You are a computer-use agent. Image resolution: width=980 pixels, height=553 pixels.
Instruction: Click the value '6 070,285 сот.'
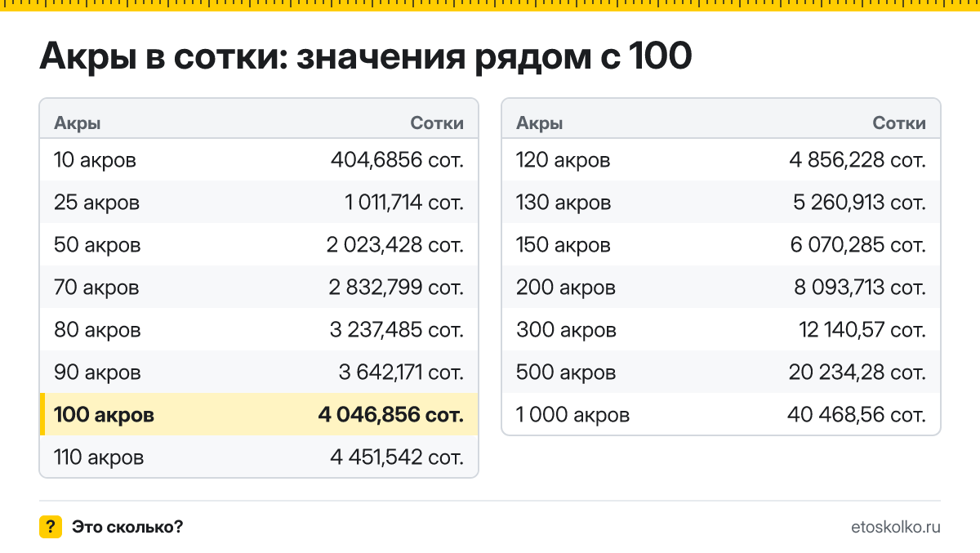857,244
